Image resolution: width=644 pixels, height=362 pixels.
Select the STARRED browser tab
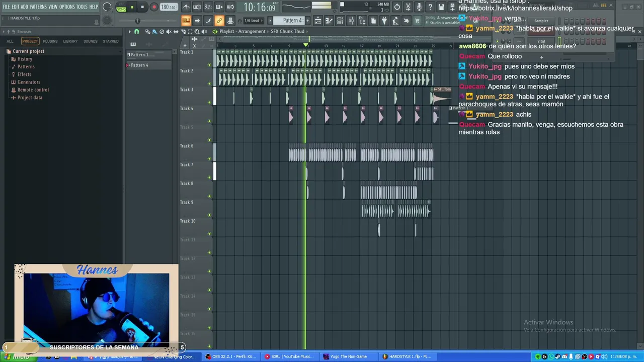pyautogui.click(x=111, y=41)
